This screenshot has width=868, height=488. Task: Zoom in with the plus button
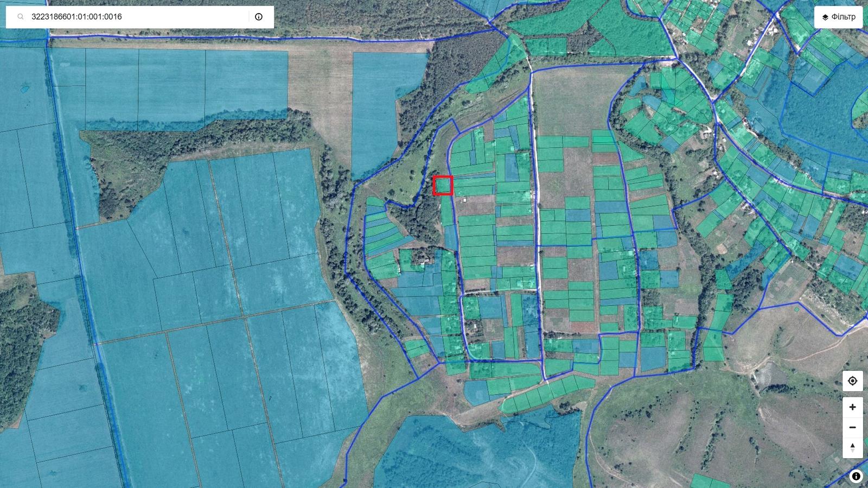click(x=852, y=407)
